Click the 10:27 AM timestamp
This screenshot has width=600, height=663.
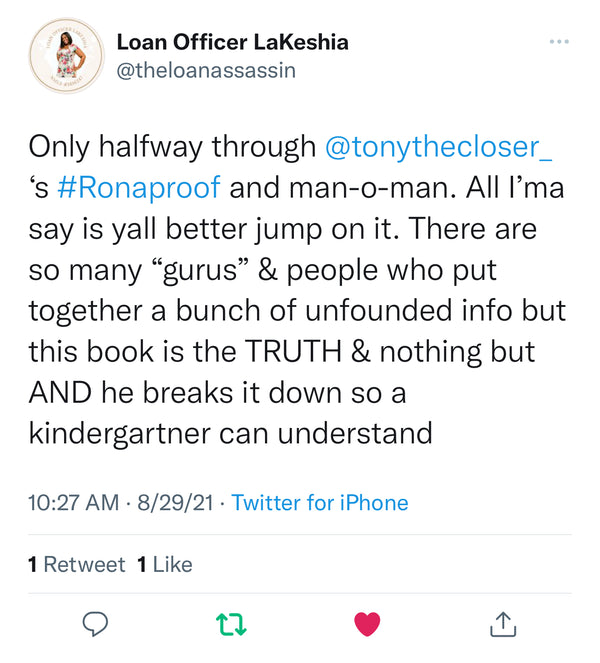click(73, 503)
